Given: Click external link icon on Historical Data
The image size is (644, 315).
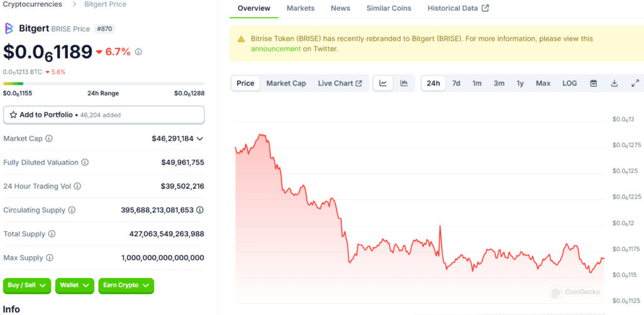Looking at the screenshot, I should pos(485,8).
